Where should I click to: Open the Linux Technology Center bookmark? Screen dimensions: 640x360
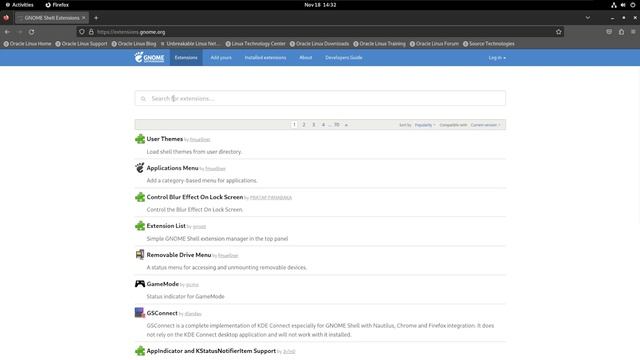click(256, 44)
